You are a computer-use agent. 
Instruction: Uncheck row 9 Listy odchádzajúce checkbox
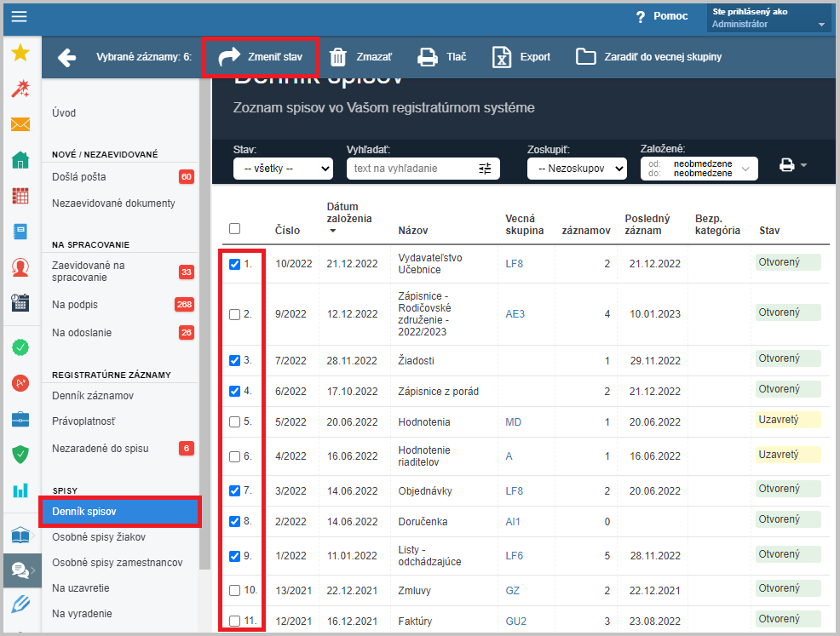(234, 556)
